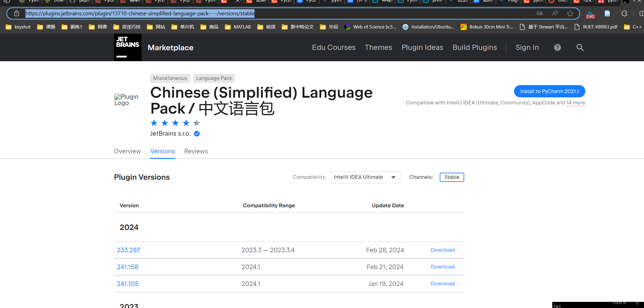Click the verified vendor badge
This screenshot has height=308, width=644.
pos(197,133)
